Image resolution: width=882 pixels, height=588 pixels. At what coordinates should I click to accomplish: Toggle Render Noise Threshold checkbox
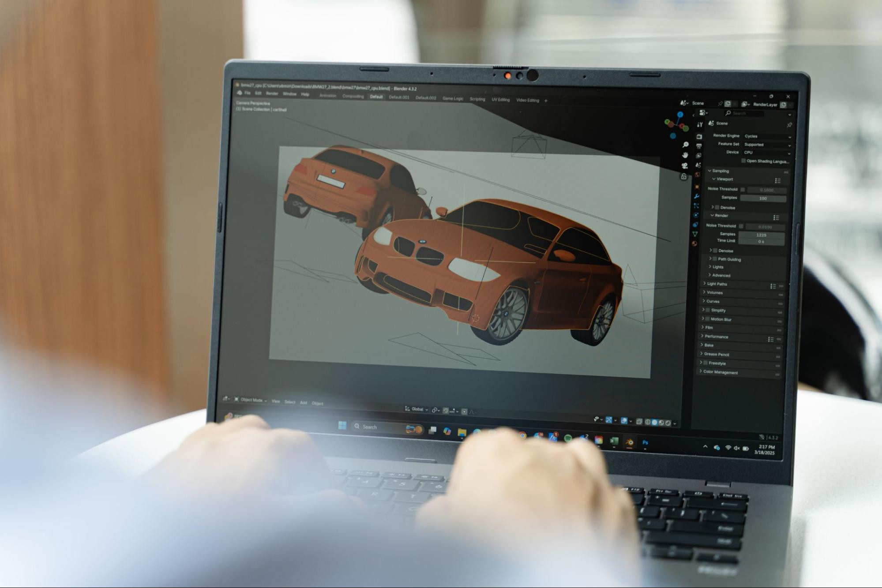pyautogui.click(x=741, y=226)
